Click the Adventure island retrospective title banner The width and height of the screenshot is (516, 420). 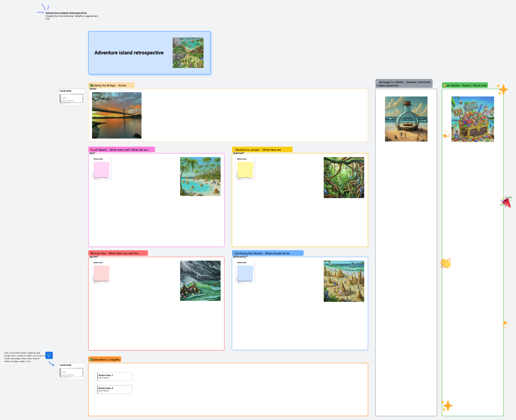(149, 53)
